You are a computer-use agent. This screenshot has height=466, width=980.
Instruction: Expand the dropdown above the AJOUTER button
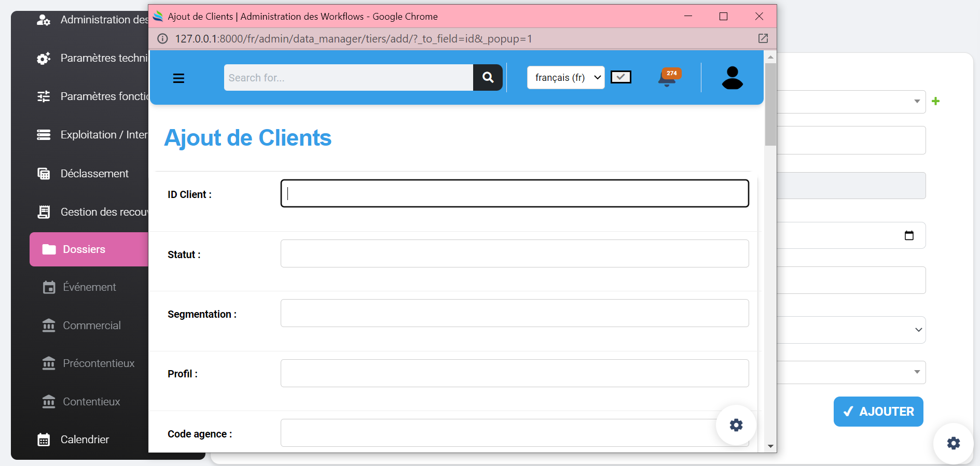click(x=851, y=372)
